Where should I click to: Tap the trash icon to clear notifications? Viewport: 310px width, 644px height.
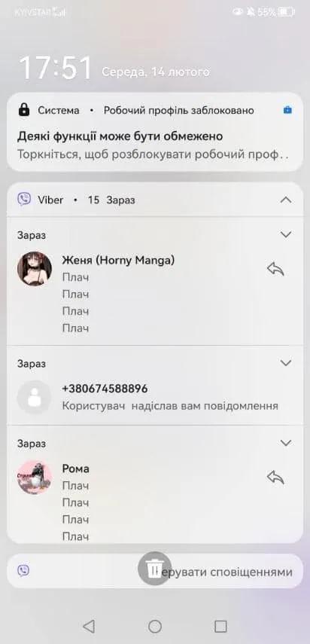pos(154,569)
